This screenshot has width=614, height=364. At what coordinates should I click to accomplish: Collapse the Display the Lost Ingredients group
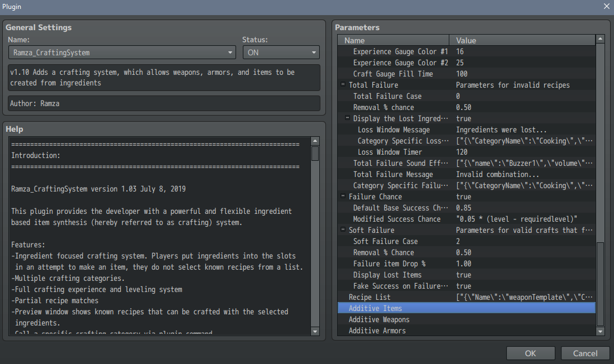click(347, 118)
